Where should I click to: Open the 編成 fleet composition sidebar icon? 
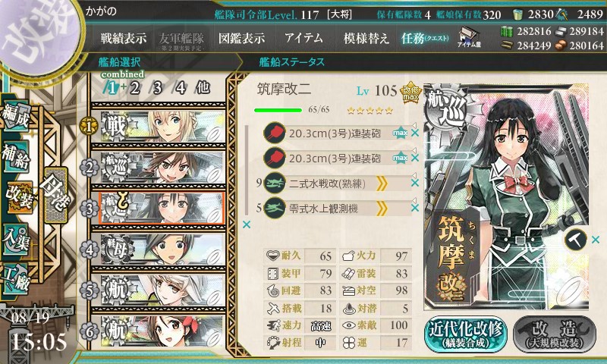(x=16, y=115)
